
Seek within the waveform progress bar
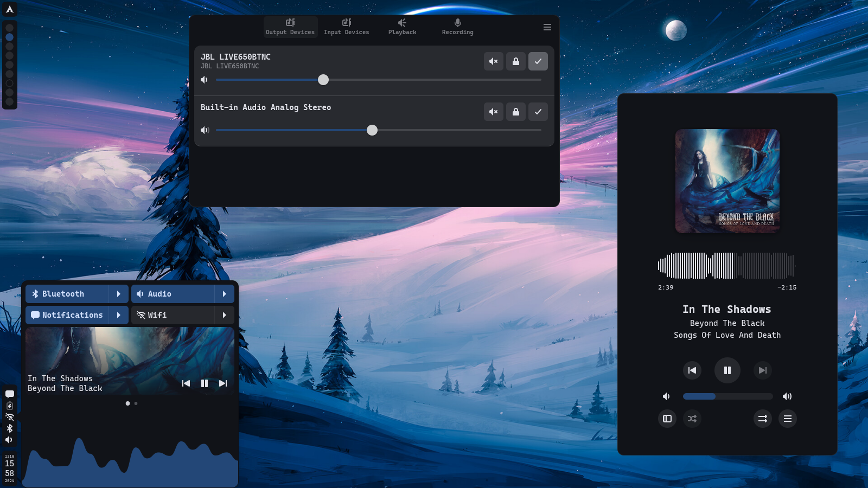click(x=726, y=266)
